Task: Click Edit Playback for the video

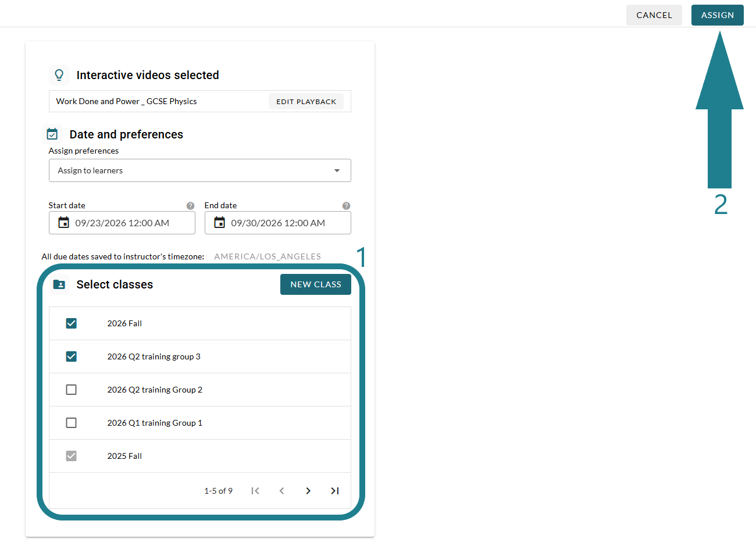Action: point(306,101)
